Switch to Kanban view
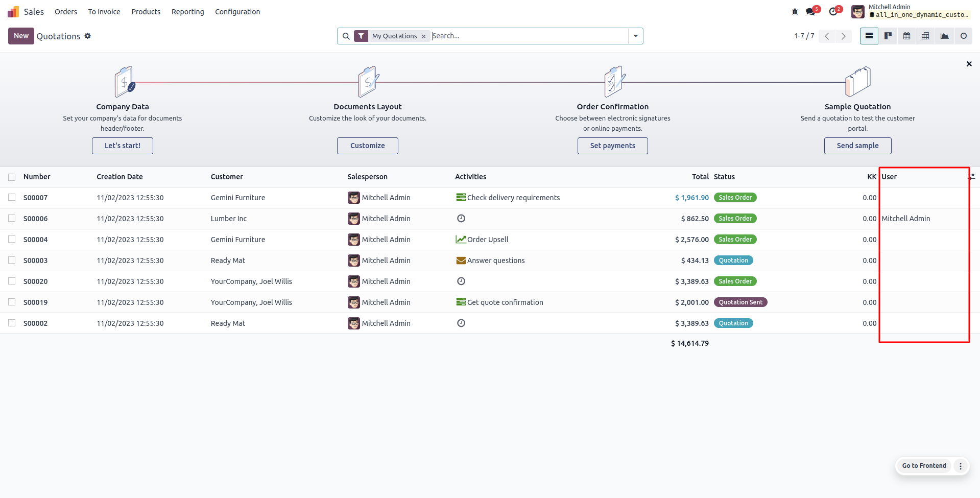Viewport: 980px width, 498px height. point(888,36)
